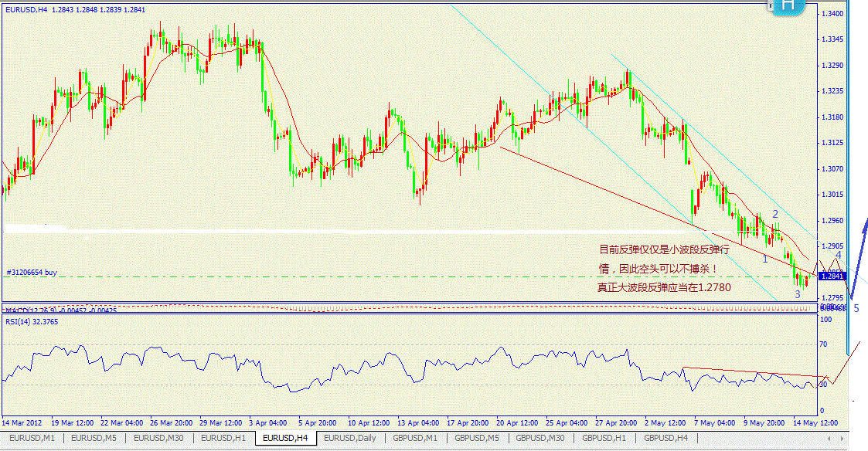Image resolution: width=868 pixels, height=451 pixels.
Task: Open the EURUSD,Daily chart tab
Action: [x=350, y=439]
